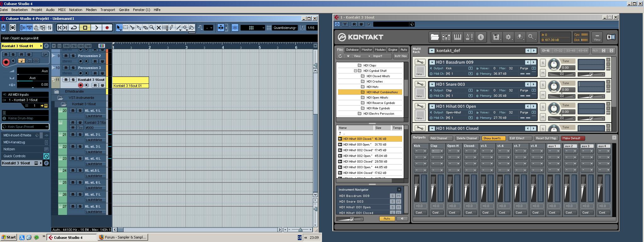Mute the Kontakt 3 16out track 11
The width and height of the screenshot is (644, 242).
pyautogui.click(x=66, y=80)
